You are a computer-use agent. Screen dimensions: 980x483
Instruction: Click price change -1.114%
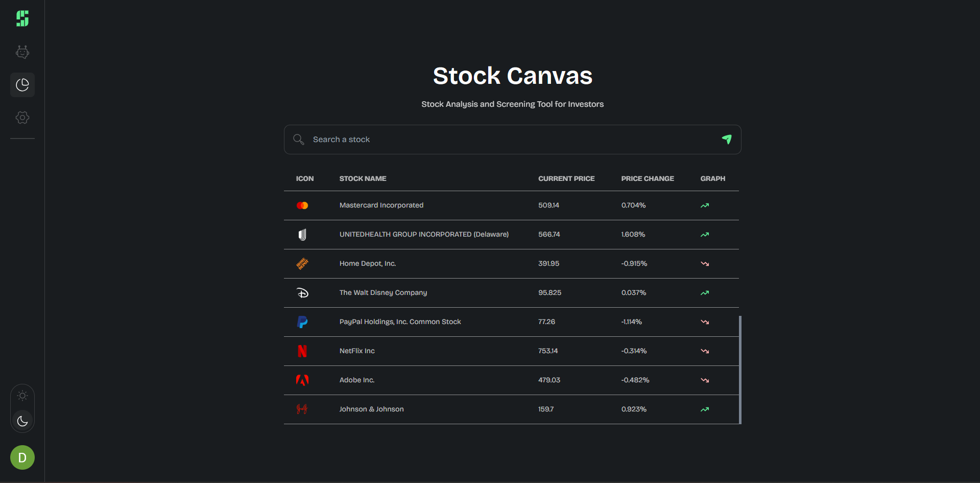(632, 322)
